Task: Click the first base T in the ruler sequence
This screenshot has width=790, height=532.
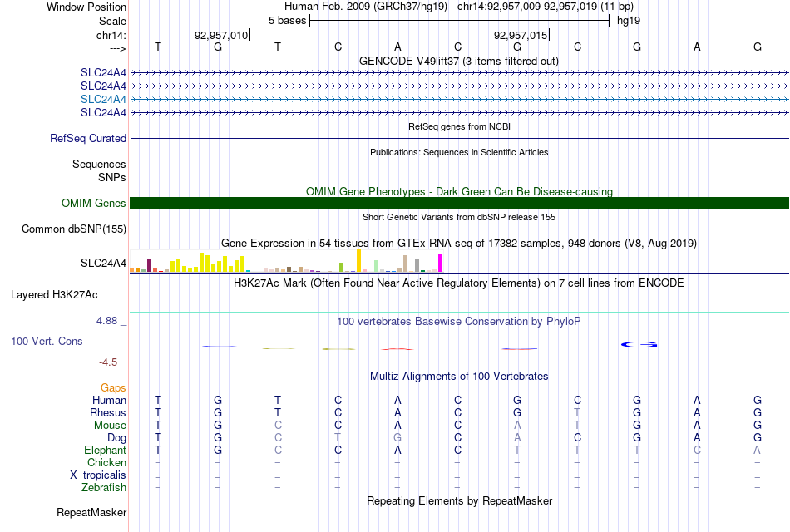Action: [x=158, y=47]
